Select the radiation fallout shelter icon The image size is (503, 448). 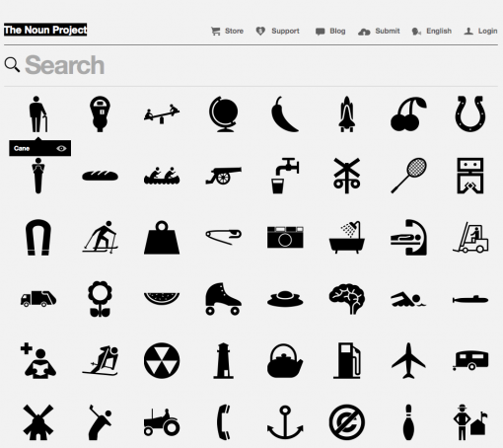pyautogui.click(x=162, y=360)
